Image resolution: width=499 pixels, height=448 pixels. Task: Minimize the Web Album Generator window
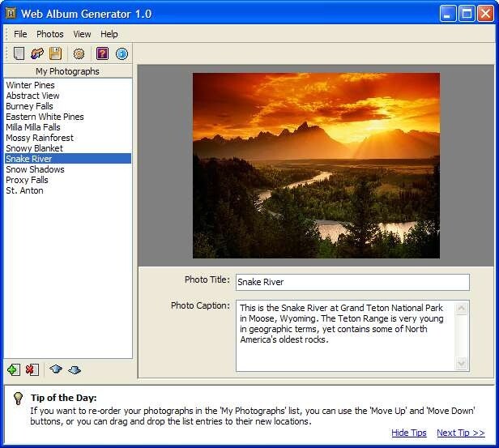(x=447, y=14)
